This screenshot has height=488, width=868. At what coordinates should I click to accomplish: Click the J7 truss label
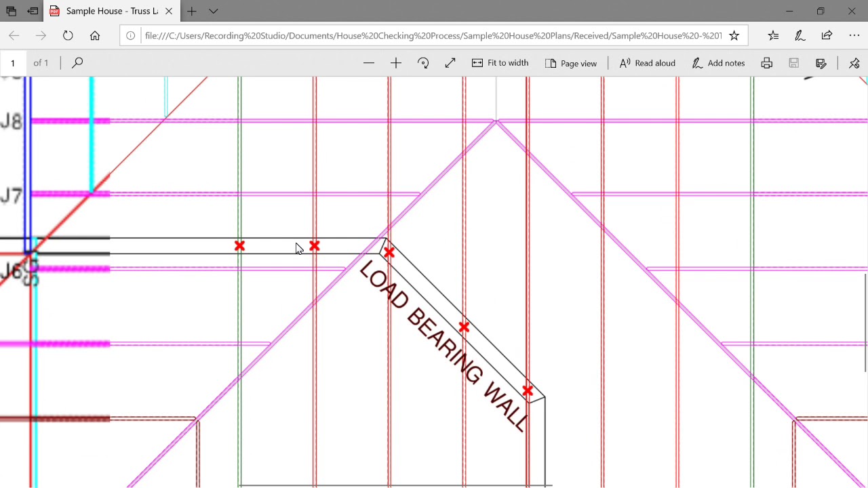(12, 197)
